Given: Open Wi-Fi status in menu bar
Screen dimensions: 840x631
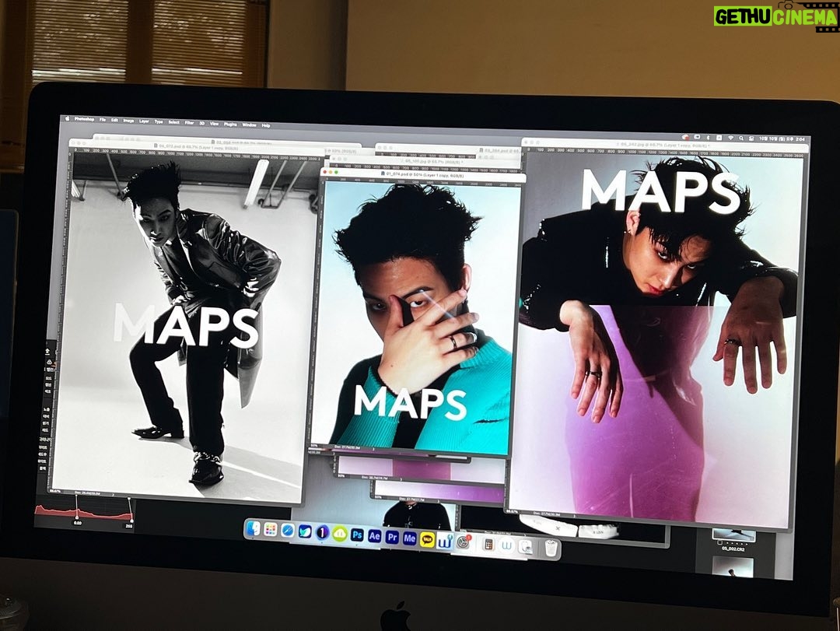Looking at the screenshot, I should tap(730, 138).
